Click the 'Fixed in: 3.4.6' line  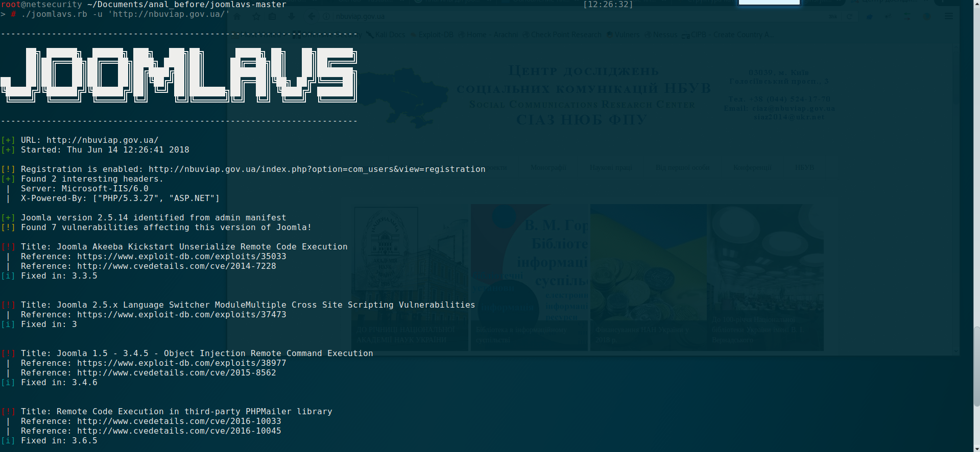(59, 382)
